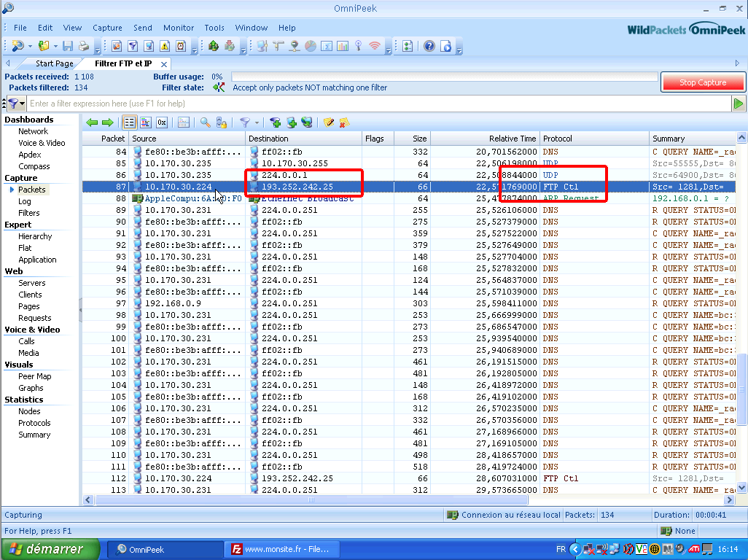Click the bar chart statistics toolbar icon
The width and height of the screenshot is (748, 560).
(343, 46)
